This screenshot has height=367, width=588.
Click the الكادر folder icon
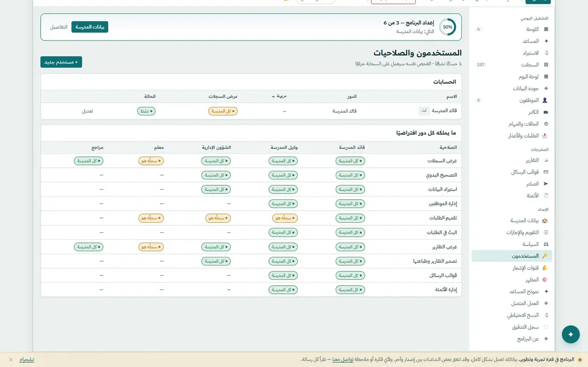coord(546,112)
